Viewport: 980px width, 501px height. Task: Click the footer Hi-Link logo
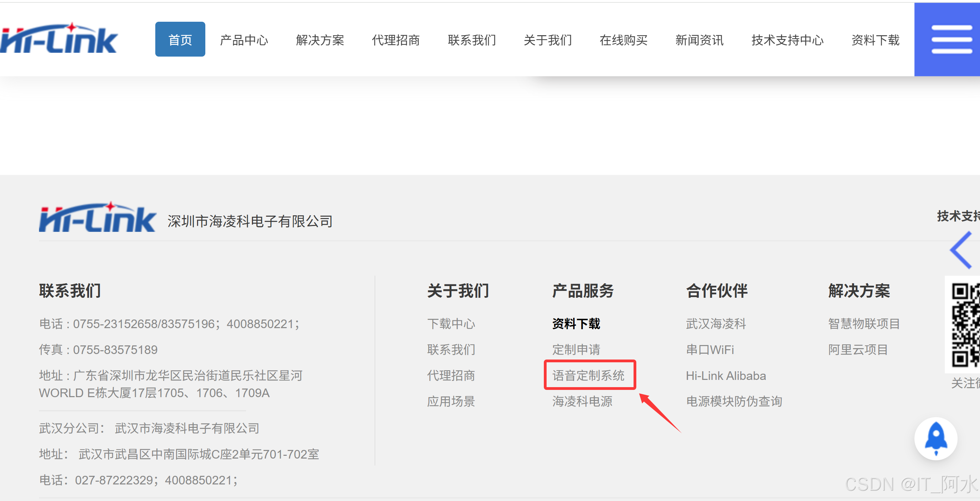click(x=97, y=217)
